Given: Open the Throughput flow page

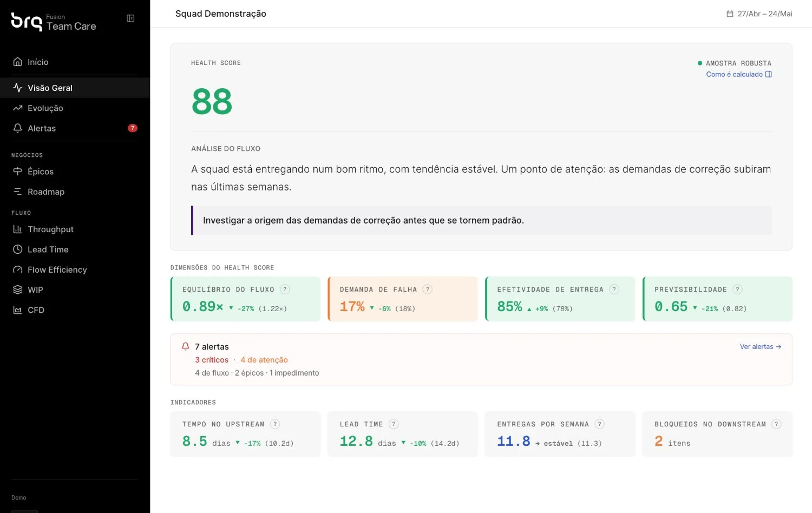Looking at the screenshot, I should tap(75, 229).
